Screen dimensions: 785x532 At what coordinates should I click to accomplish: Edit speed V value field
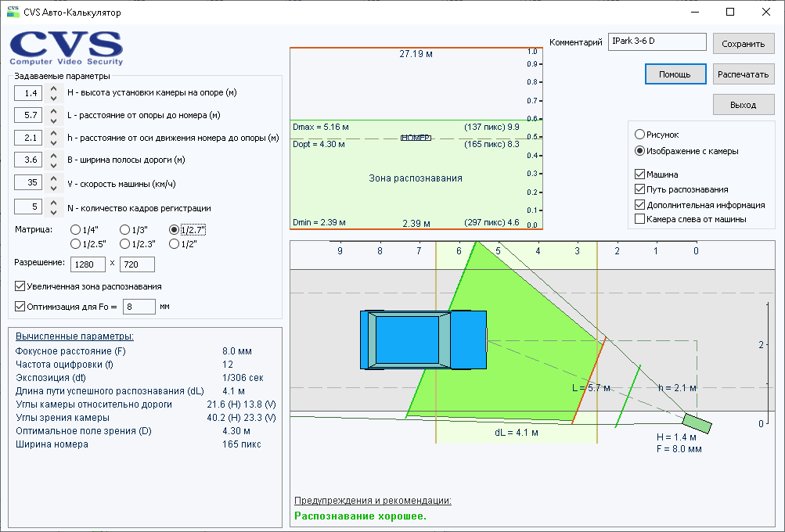pyautogui.click(x=28, y=182)
